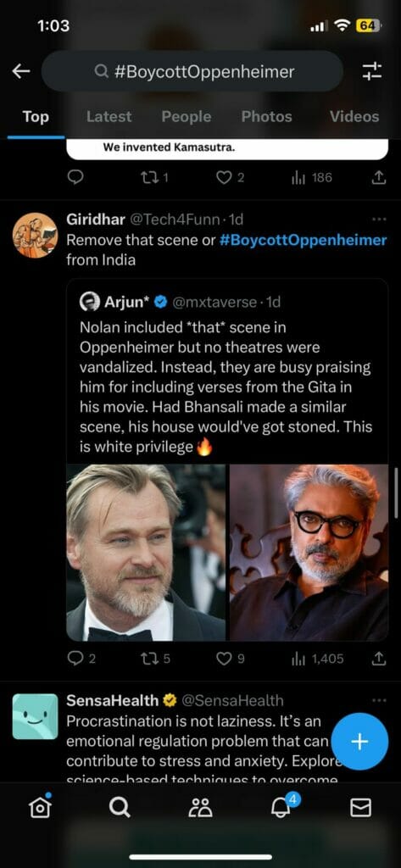401x868 pixels.
Task: Share Giridhar's tweet with share icon
Action: tap(378, 658)
